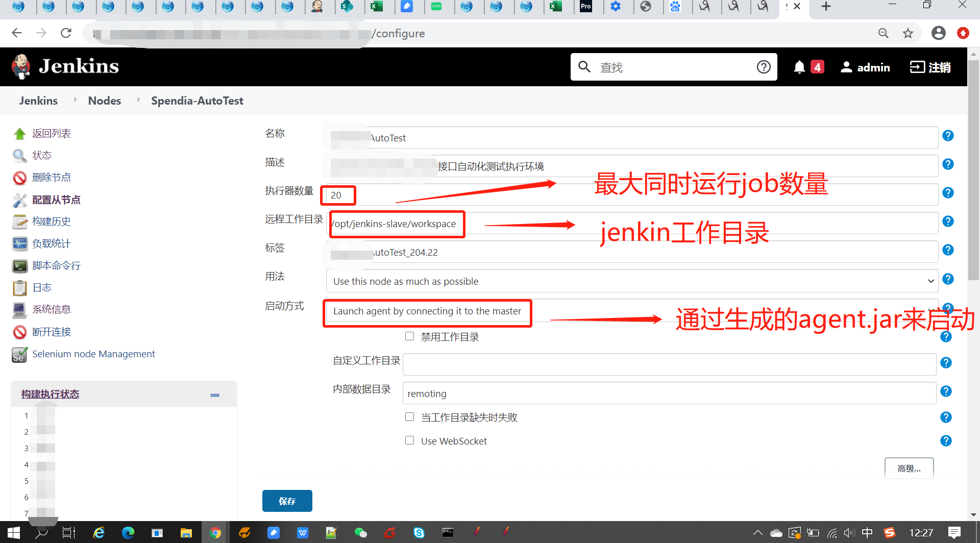Tick the 当工作目录缺失时失败 checkbox
Viewport: 980px width, 543px height.
tap(409, 416)
